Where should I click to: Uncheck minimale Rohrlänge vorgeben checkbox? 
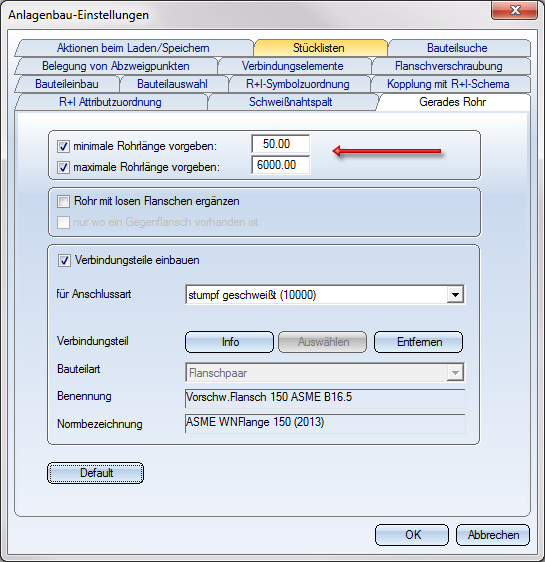(x=63, y=146)
